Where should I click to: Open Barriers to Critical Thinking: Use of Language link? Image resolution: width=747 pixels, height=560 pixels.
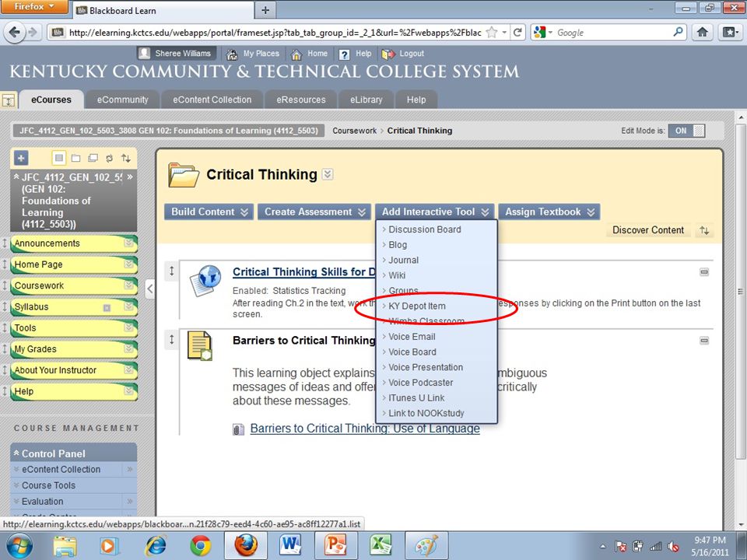[x=365, y=429]
